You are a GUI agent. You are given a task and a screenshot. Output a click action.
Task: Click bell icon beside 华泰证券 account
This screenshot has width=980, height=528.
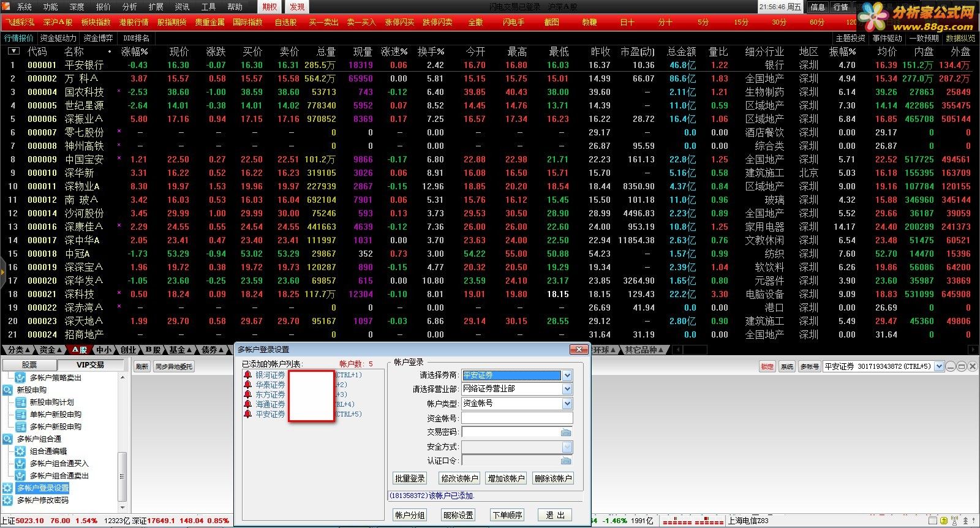tap(247, 385)
